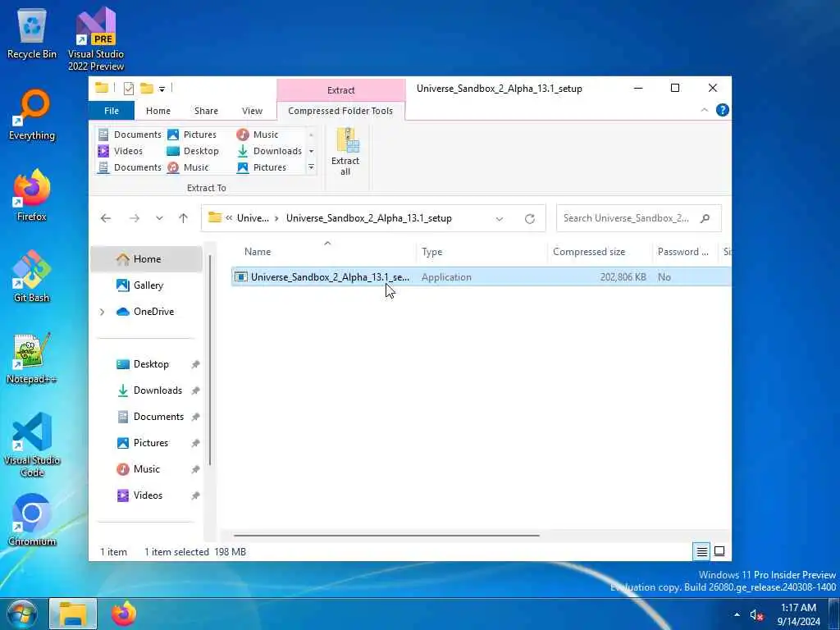The image size is (840, 630).
Task: Switch to large icons view layout
Action: coord(719,551)
